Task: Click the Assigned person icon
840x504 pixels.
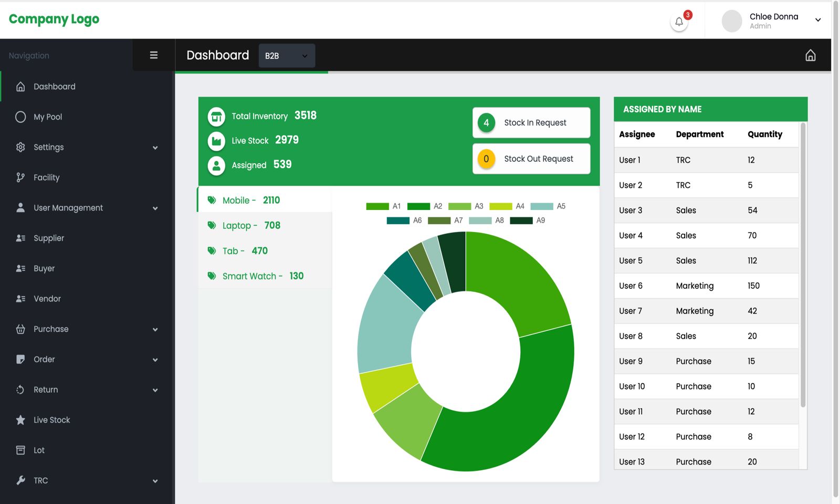Action: pyautogui.click(x=216, y=165)
